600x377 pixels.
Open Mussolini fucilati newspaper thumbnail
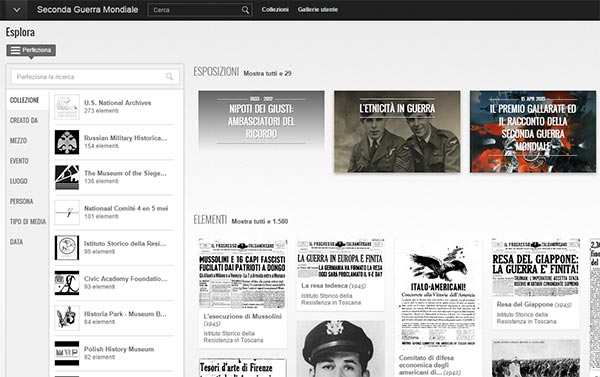tap(243, 273)
